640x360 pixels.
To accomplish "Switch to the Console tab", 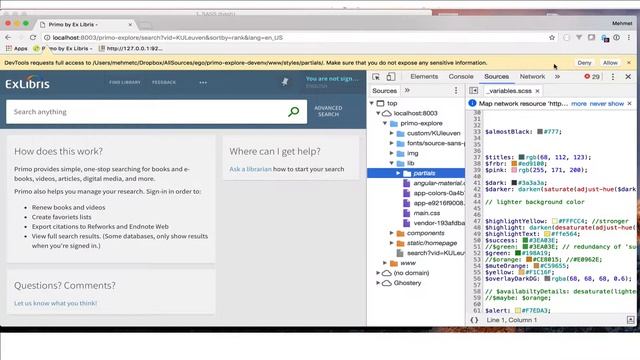I will pyautogui.click(x=461, y=77).
